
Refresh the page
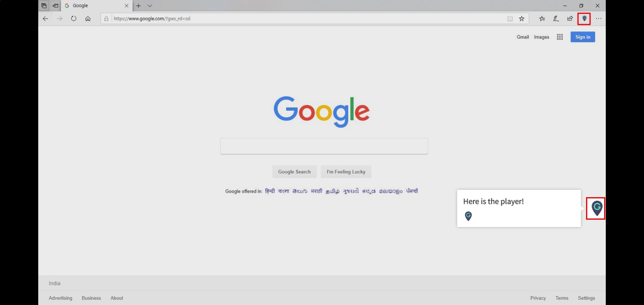pos(74,19)
